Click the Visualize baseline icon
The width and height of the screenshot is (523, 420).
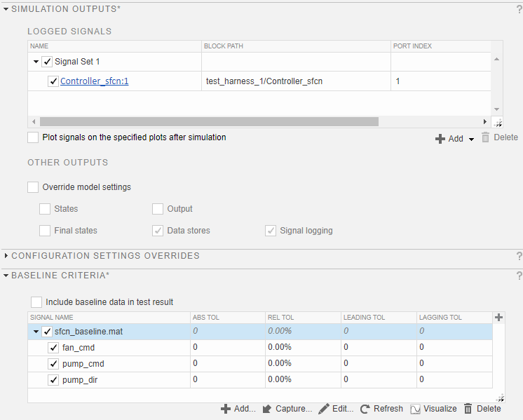(415, 409)
